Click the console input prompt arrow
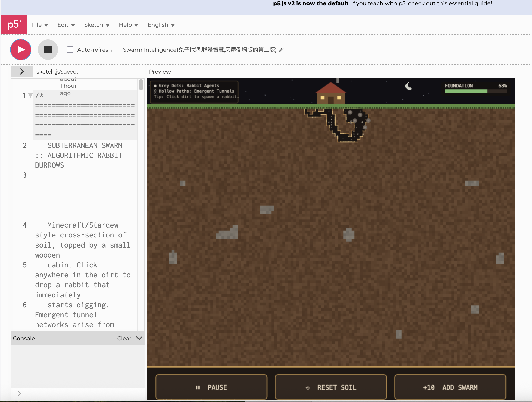 coord(19,393)
